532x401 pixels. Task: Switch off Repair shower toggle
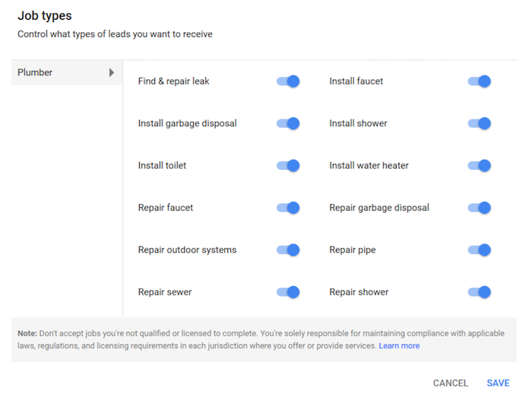[480, 292]
